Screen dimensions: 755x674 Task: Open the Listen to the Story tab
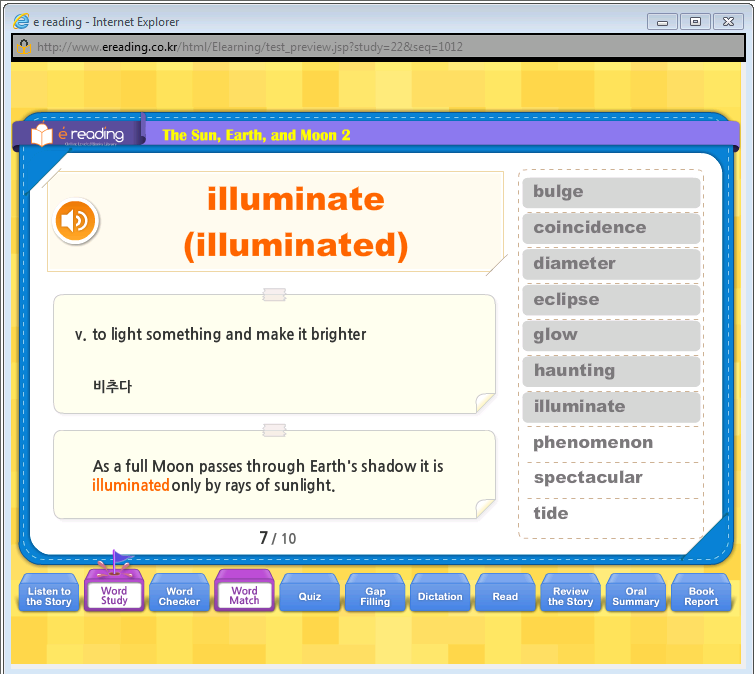49,593
